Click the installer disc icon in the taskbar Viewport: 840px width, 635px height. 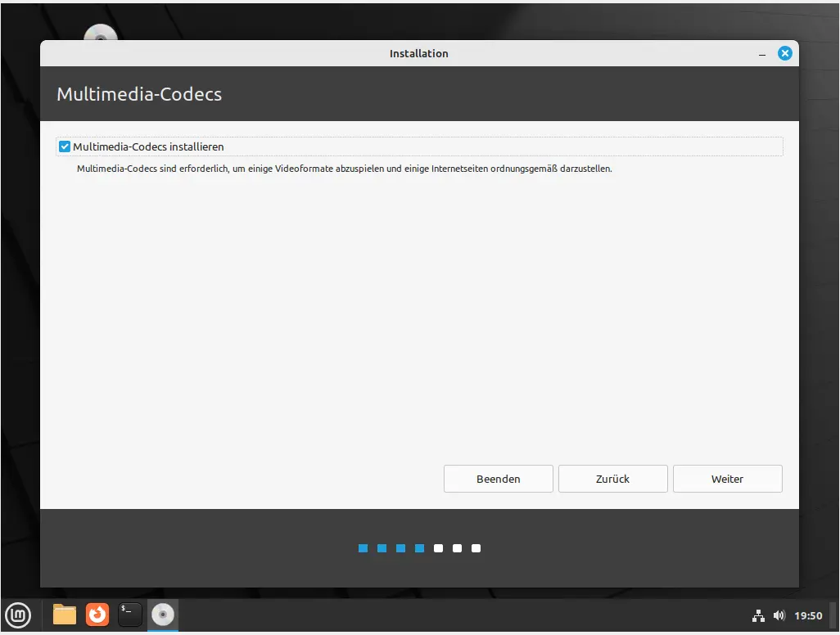(163, 614)
